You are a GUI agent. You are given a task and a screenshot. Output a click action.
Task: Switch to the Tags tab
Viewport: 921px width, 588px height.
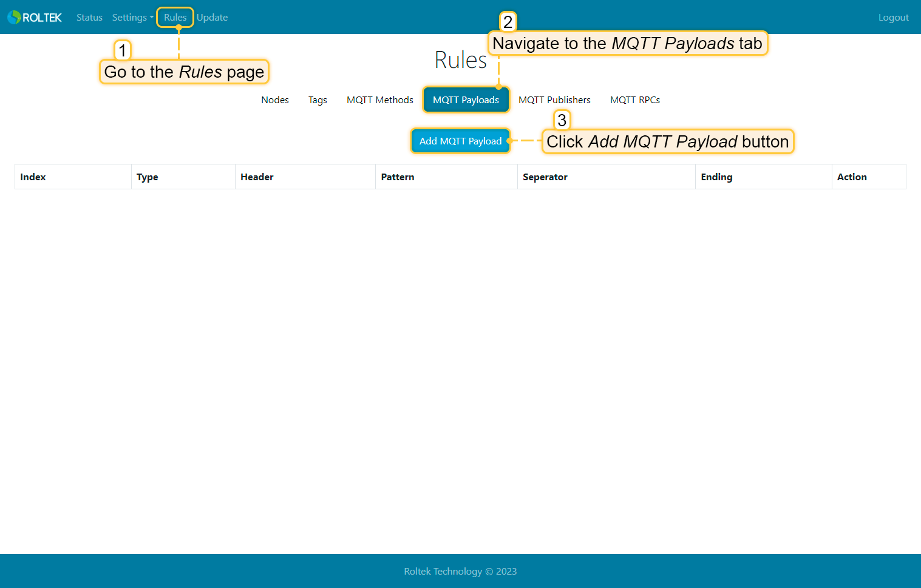click(x=318, y=100)
